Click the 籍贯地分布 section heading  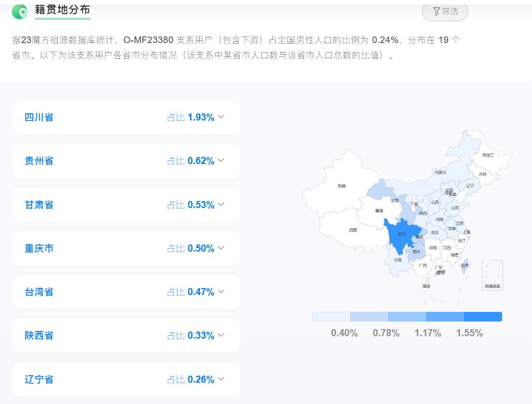[x=62, y=10]
